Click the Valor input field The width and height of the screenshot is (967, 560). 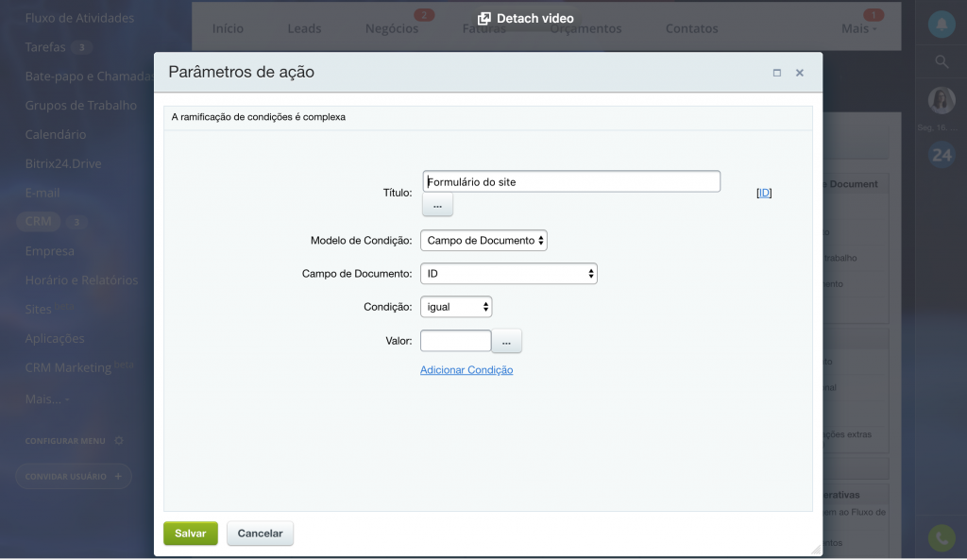pos(456,341)
